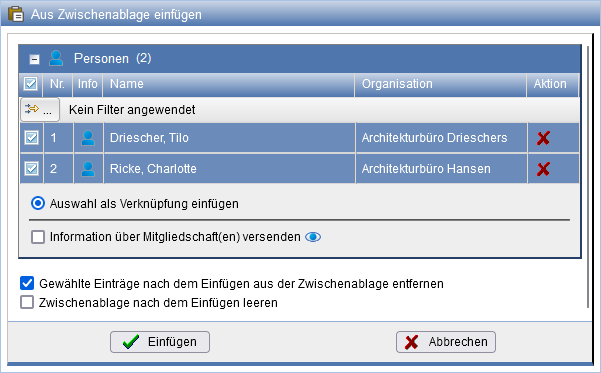
Task: Collapse the Personen group section
Action: pos(34,59)
